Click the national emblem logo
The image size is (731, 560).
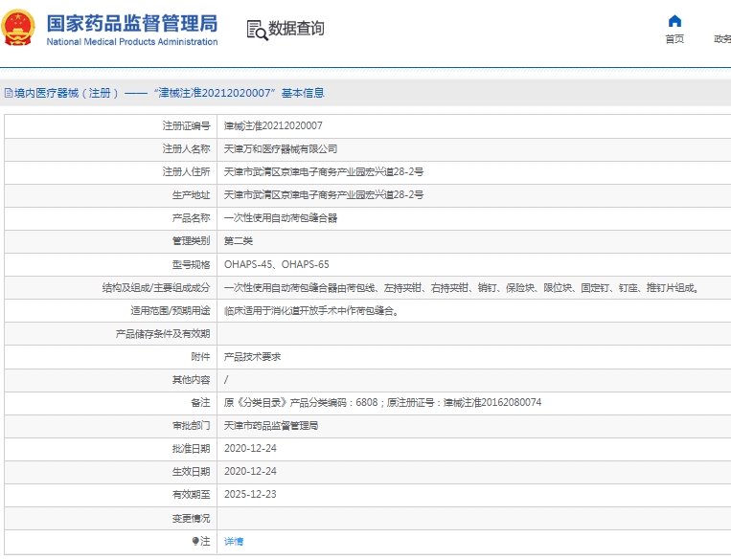[18, 28]
